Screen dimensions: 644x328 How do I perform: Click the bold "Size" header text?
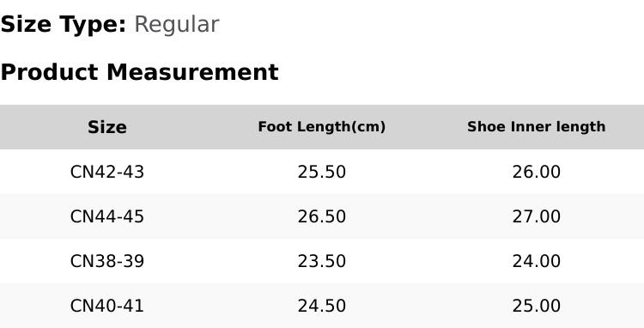107,127
